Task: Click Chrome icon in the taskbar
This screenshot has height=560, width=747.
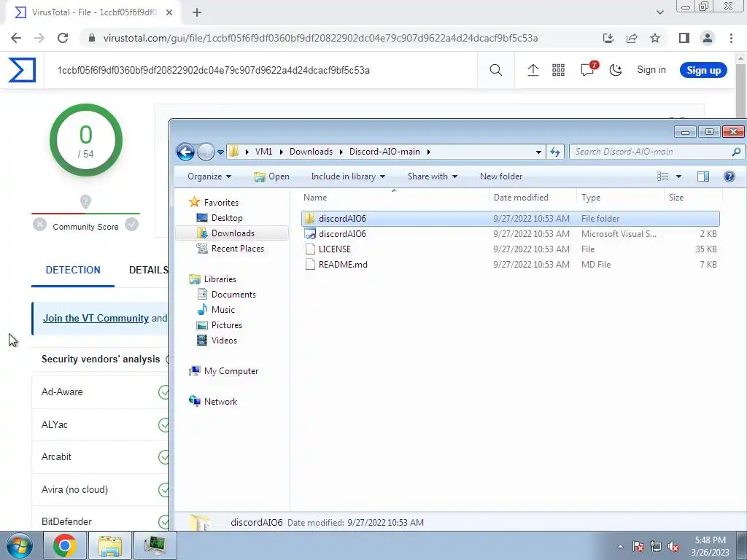Action: 64,545
